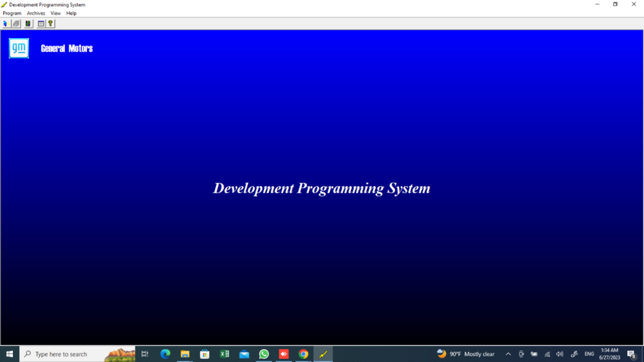Screen dimensions: 644x362
Task: Open the Help menu
Action: (71, 13)
